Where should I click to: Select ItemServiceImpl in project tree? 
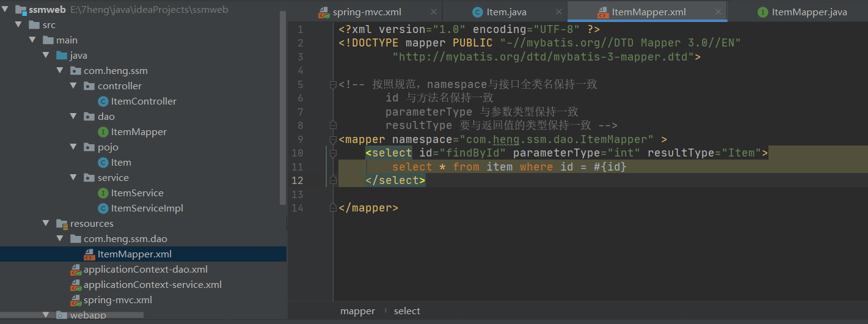(x=147, y=208)
